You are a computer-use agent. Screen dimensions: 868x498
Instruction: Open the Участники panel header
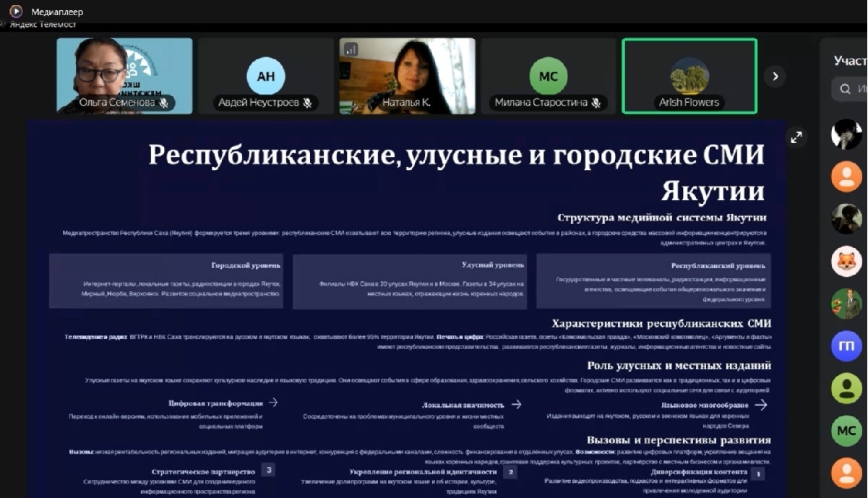pos(850,60)
